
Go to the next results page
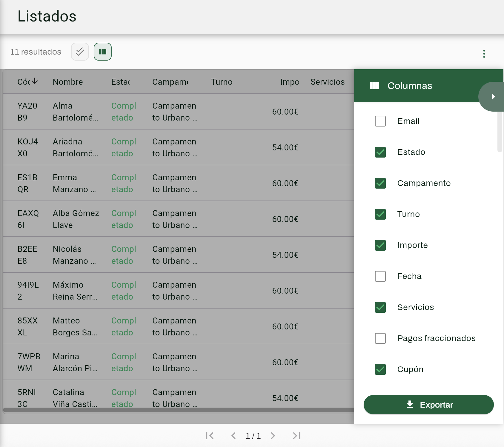click(x=273, y=436)
